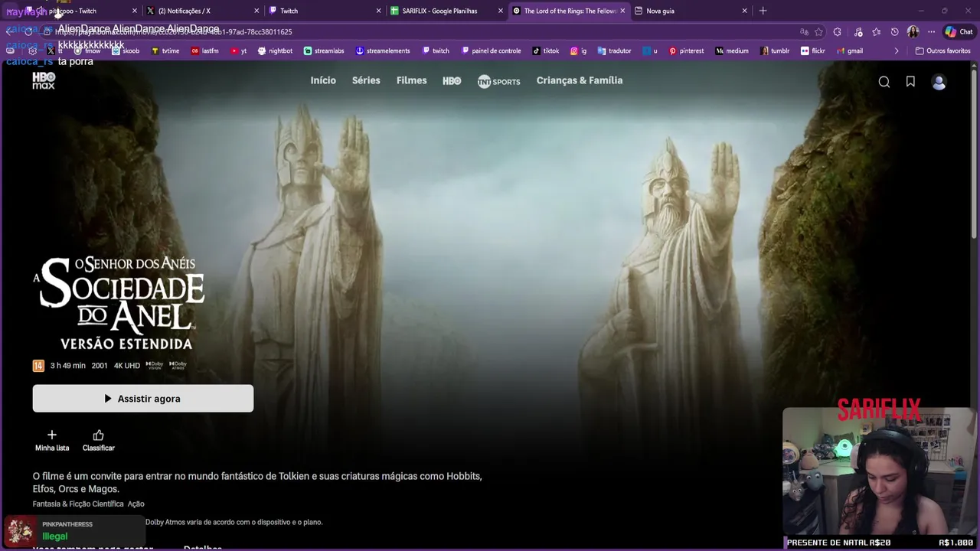Favorite this page with the star icon

point(818,32)
